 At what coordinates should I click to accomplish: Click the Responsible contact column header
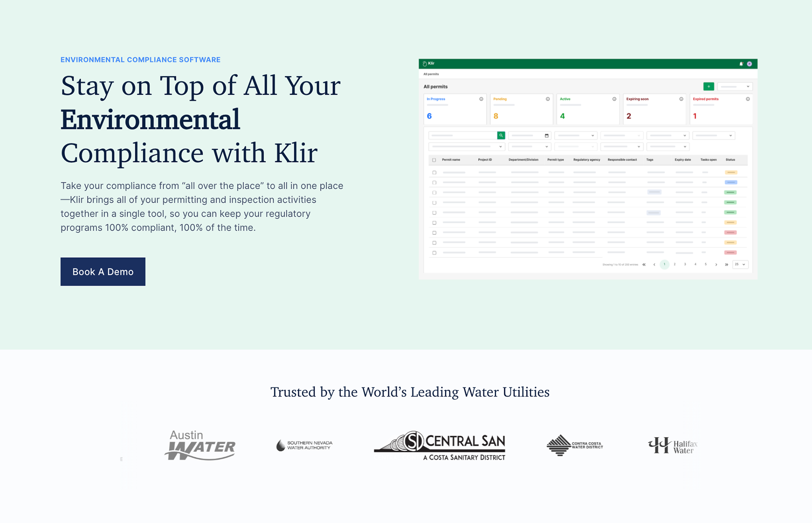(622, 160)
